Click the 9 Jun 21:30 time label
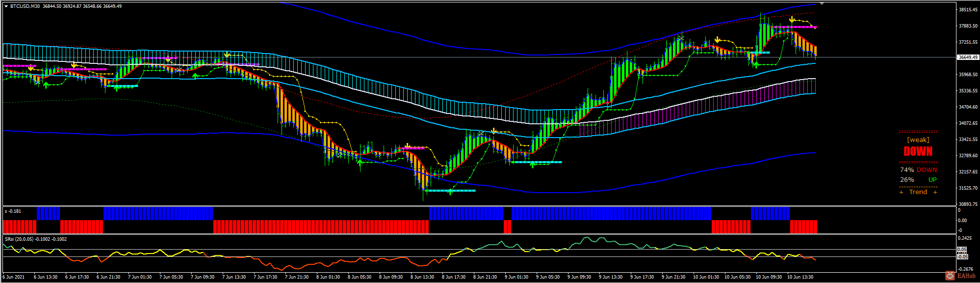 [673, 277]
